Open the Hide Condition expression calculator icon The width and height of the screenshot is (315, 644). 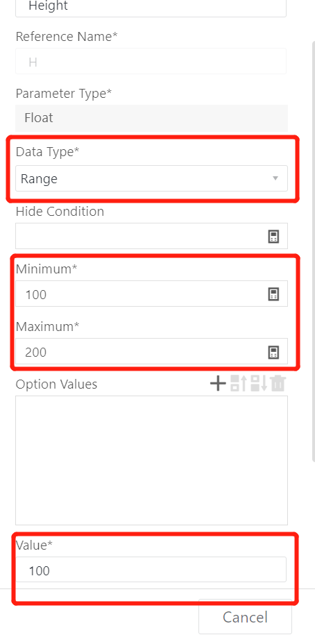point(273,236)
